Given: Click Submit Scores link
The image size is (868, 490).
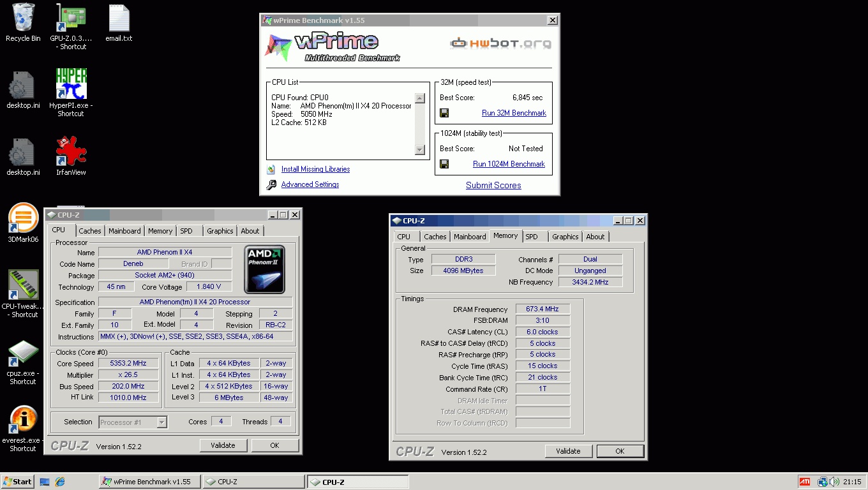Looking at the screenshot, I should pyautogui.click(x=493, y=185).
